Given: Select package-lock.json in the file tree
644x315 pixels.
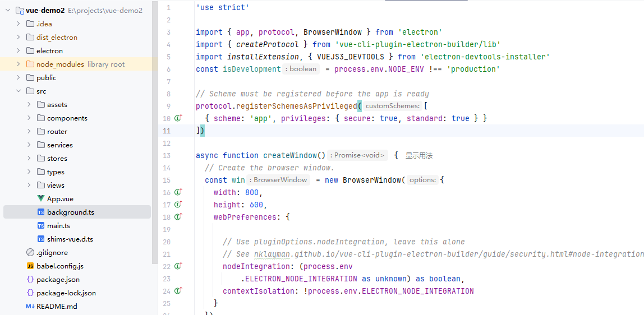Looking at the screenshot, I should pos(66,293).
